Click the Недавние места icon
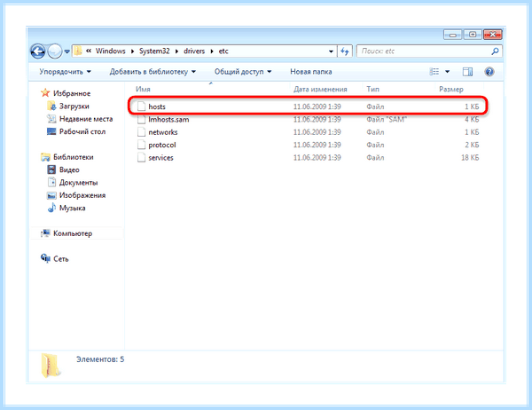The height and width of the screenshot is (410, 532). [51, 119]
